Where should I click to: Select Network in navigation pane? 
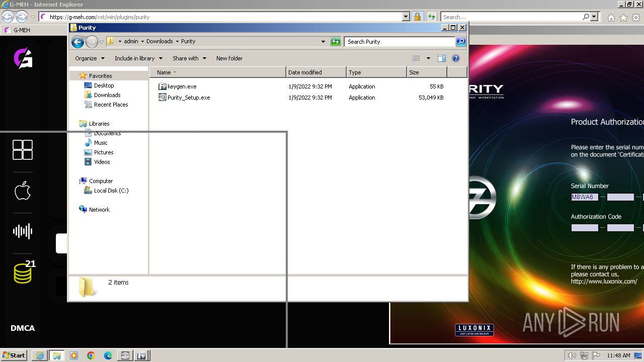(99, 210)
